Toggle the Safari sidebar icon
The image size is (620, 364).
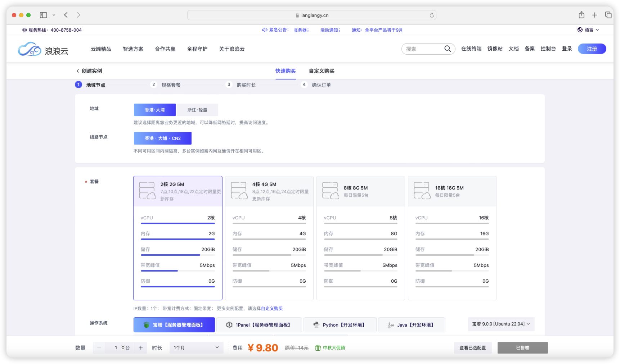tap(44, 15)
